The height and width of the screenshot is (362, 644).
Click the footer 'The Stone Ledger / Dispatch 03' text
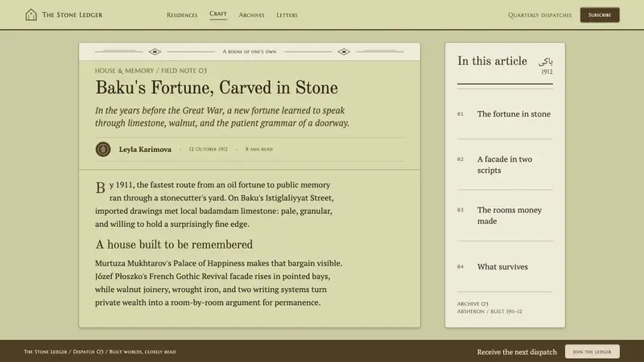(100, 352)
